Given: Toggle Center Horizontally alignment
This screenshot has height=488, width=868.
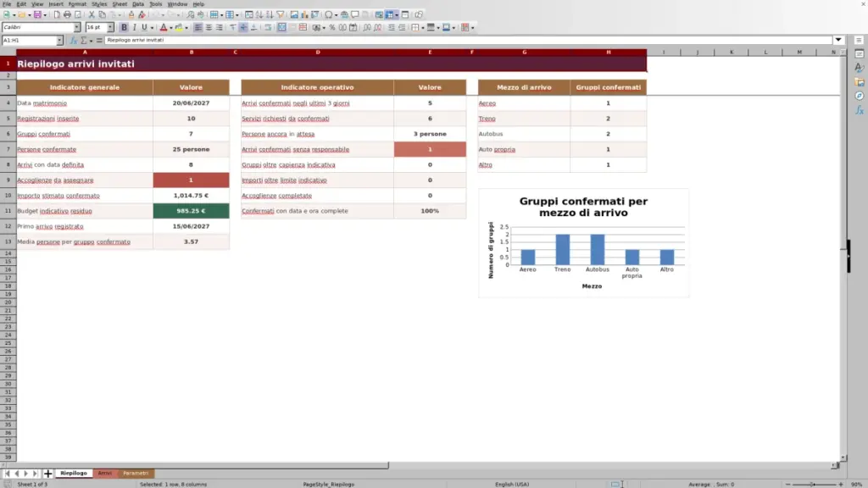Looking at the screenshot, I should coord(209,28).
